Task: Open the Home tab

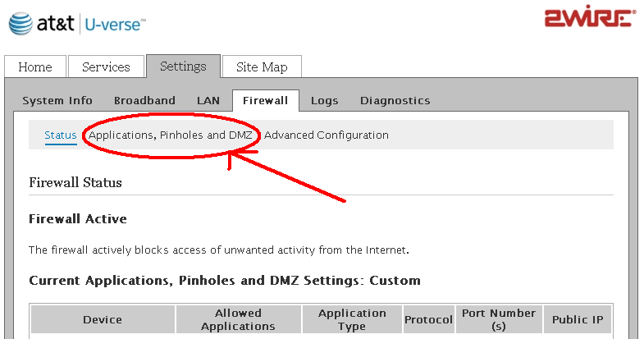Action: click(35, 67)
